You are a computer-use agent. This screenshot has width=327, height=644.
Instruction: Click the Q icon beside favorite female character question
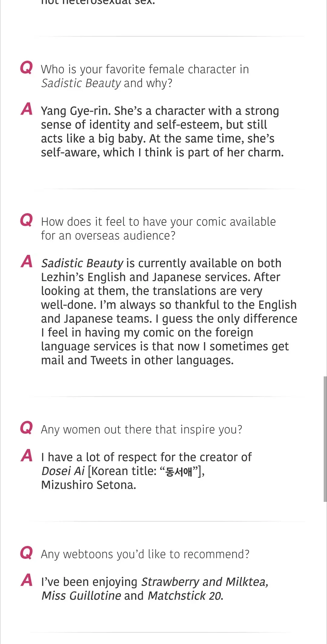[26, 68]
